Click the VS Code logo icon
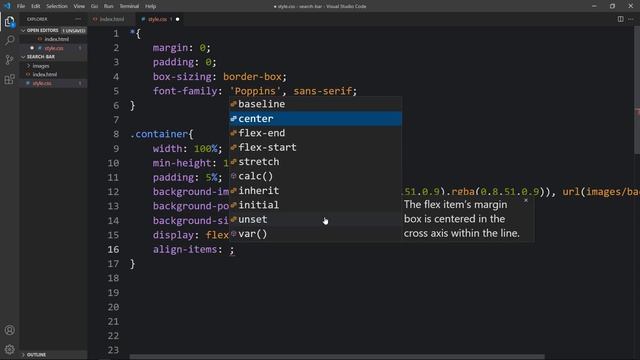Screen dimensions: 640x360 [x=7, y=6]
